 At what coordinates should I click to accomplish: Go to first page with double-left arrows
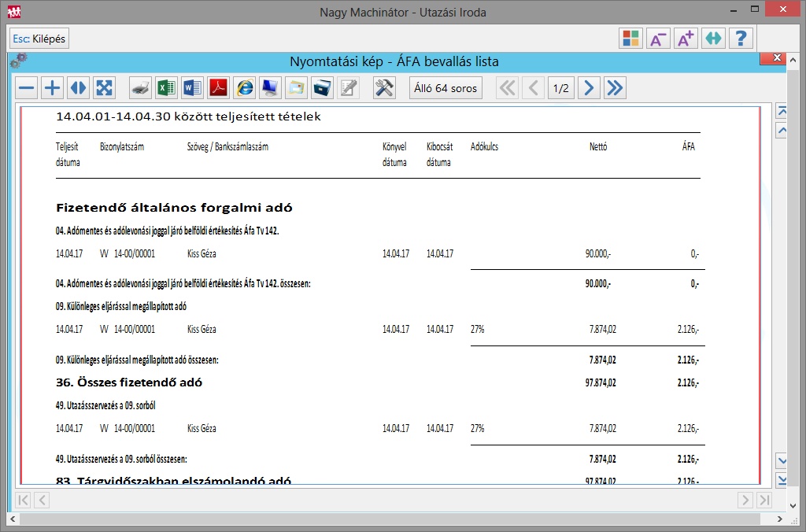click(508, 88)
